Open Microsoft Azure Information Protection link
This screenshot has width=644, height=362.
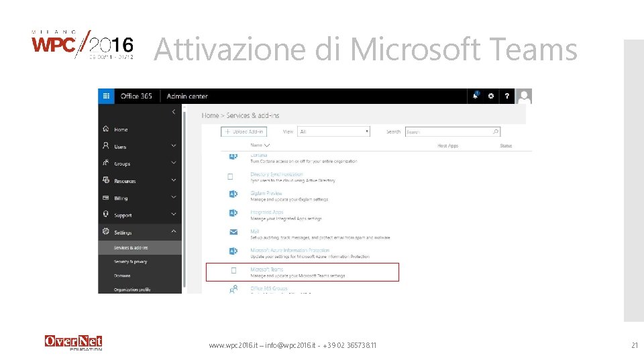[290, 250]
